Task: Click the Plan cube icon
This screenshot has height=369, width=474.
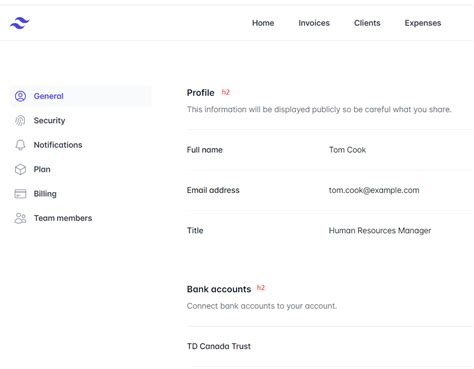Action: click(x=20, y=169)
